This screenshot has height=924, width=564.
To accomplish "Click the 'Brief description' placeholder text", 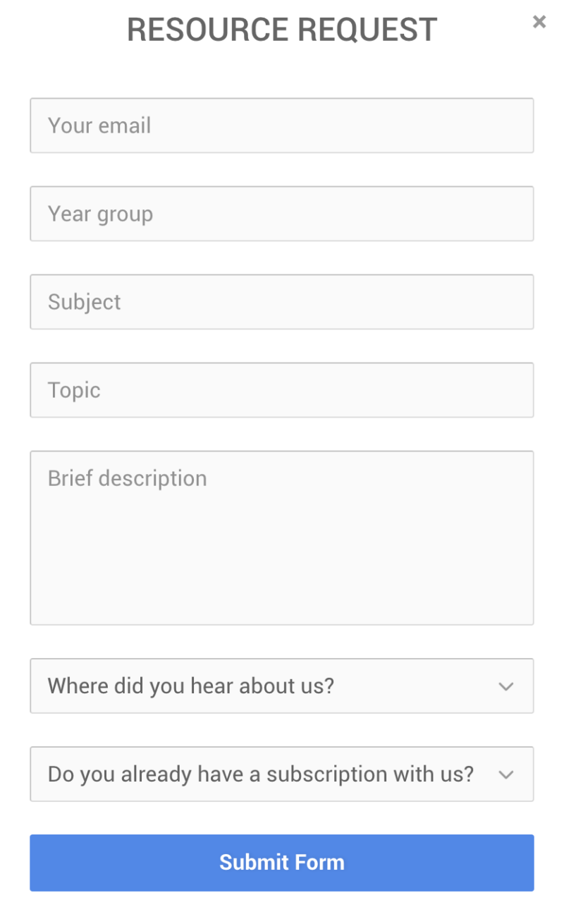I will (128, 478).
